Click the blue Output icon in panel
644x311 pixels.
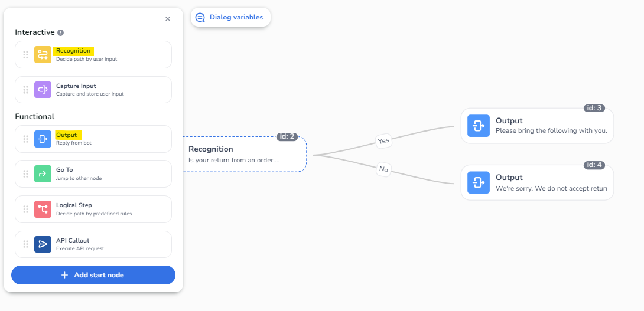(43, 139)
